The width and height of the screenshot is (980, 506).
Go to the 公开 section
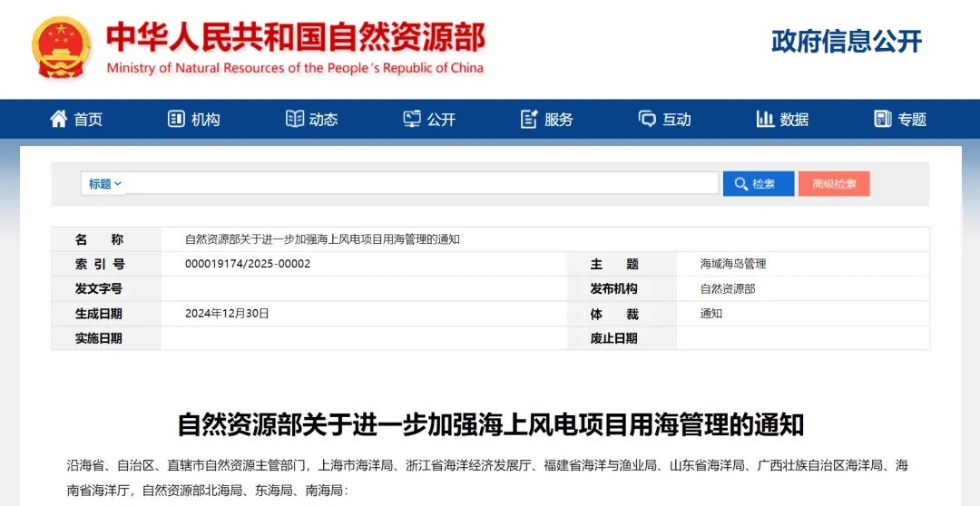pyautogui.click(x=441, y=120)
